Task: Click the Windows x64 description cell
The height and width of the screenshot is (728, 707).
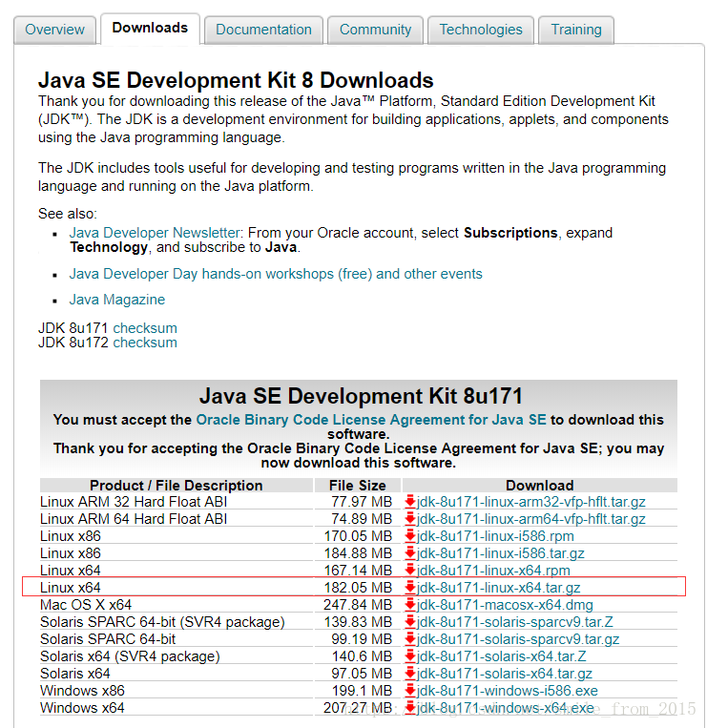Action: (x=177, y=708)
